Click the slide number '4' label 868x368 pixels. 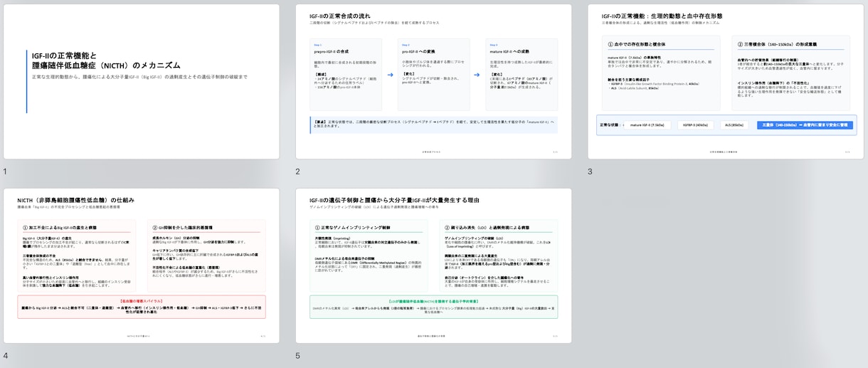click(5, 356)
